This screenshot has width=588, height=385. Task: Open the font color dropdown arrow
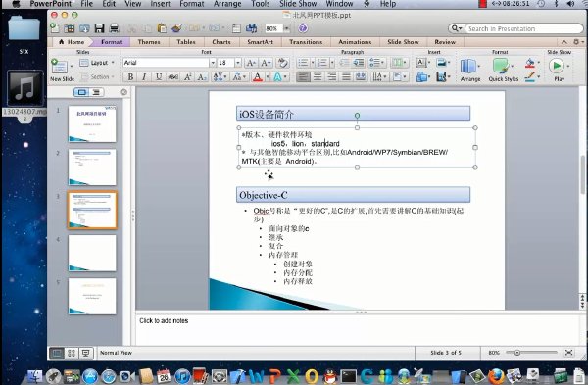coord(268,77)
